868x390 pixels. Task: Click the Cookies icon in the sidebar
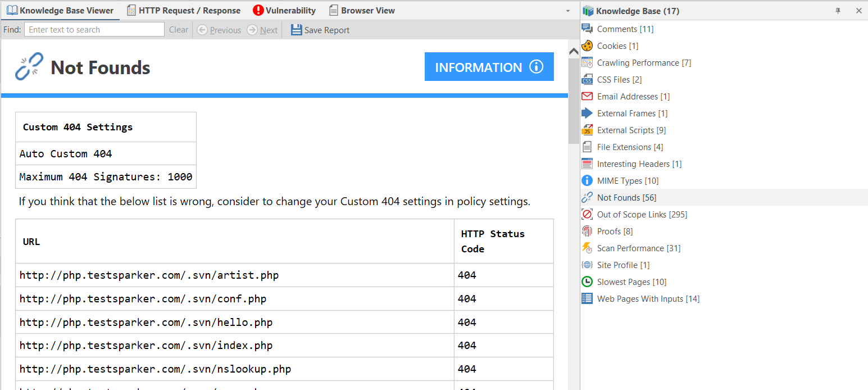587,46
